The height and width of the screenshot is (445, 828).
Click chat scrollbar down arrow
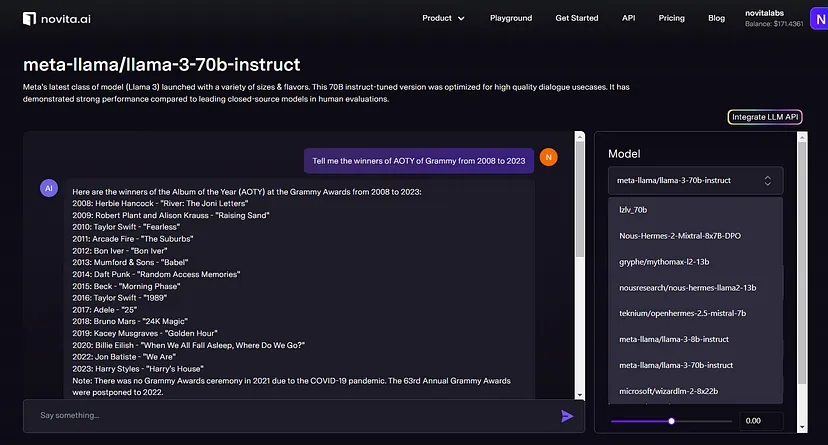[580, 395]
